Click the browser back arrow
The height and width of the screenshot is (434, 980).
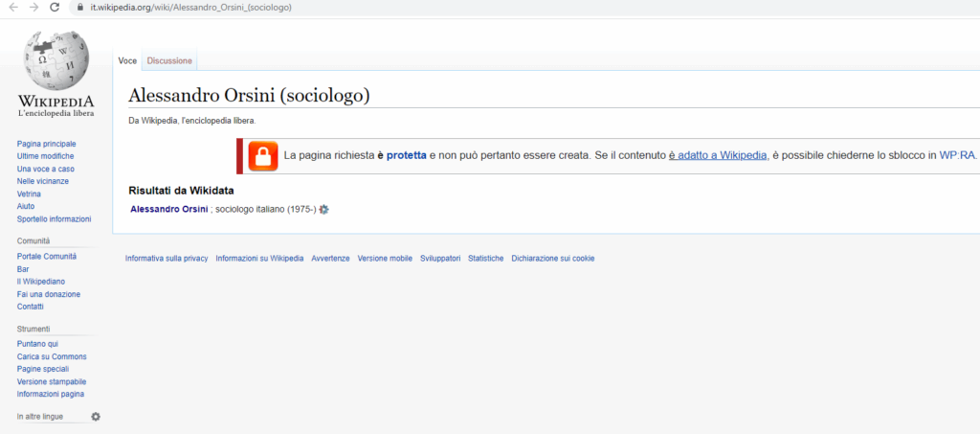13,8
